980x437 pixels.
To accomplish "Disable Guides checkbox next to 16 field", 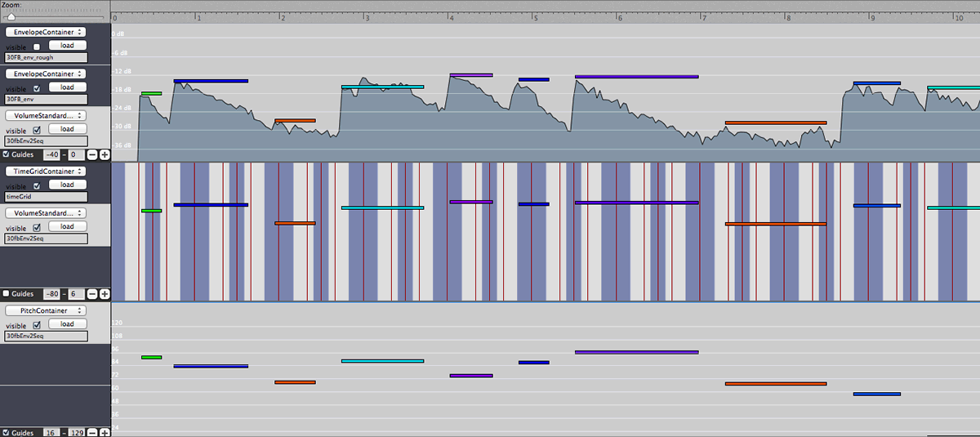I will pyautogui.click(x=7, y=432).
